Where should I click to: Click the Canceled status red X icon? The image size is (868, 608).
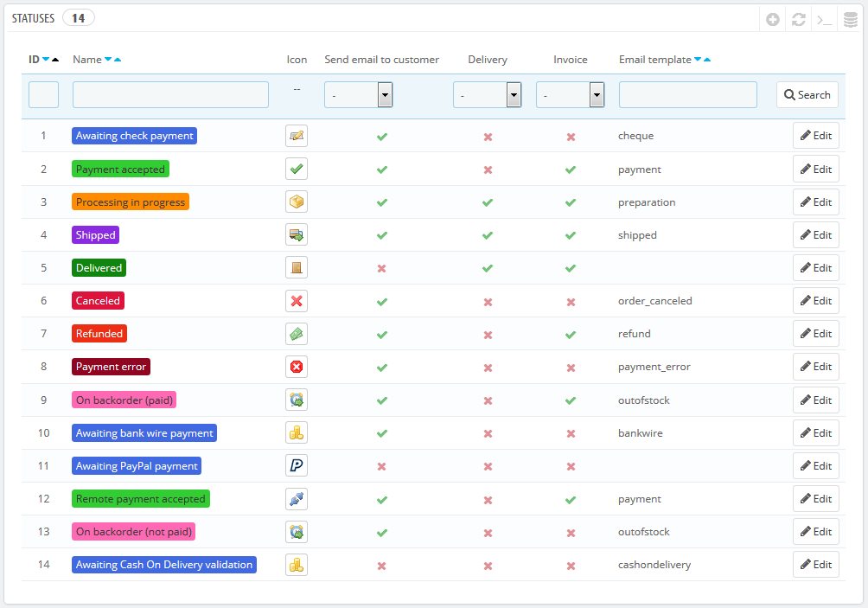[297, 301]
